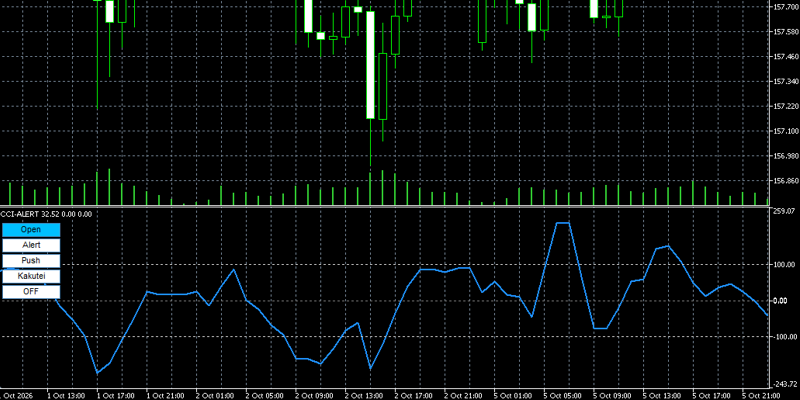Click the 157.580 price label
The width and height of the screenshot is (800, 400).
pos(786,32)
